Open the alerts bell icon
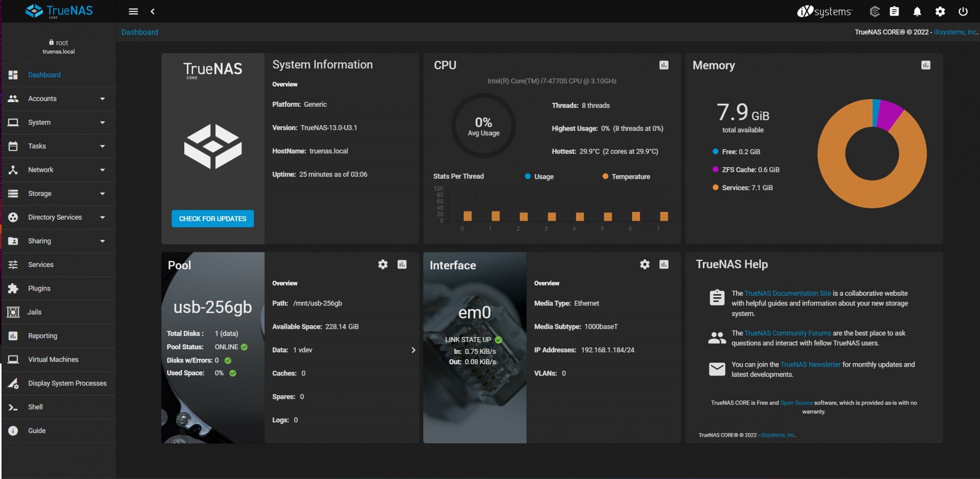The image size is (980, 479). [x=917, y=11]
